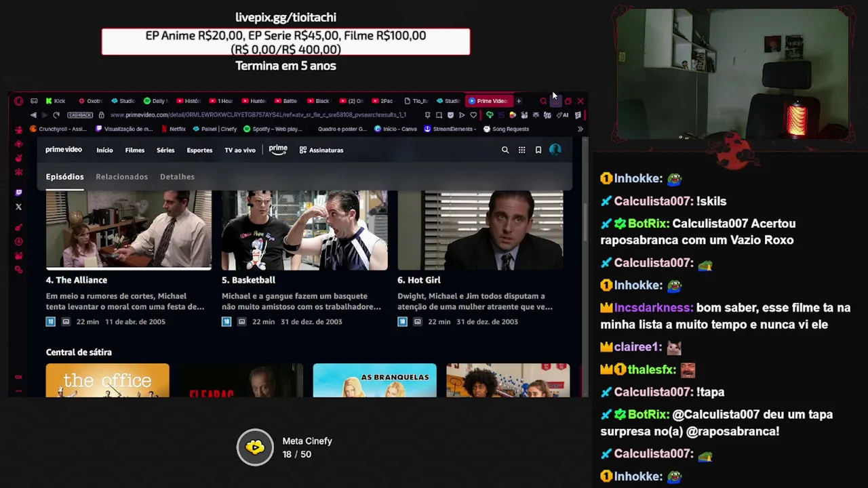Click the top GX sidebar icon below logo
The image size is (868, 488).
tap(18, 129)
